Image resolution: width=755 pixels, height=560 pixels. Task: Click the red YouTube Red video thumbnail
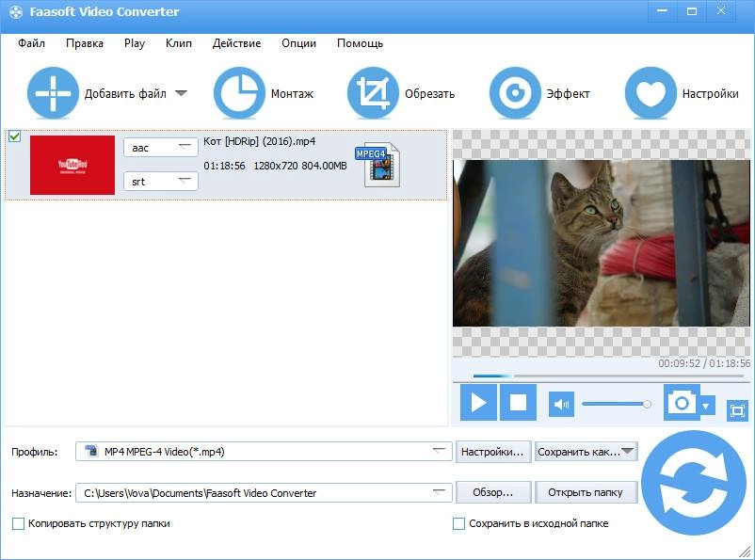coord(72,165)
